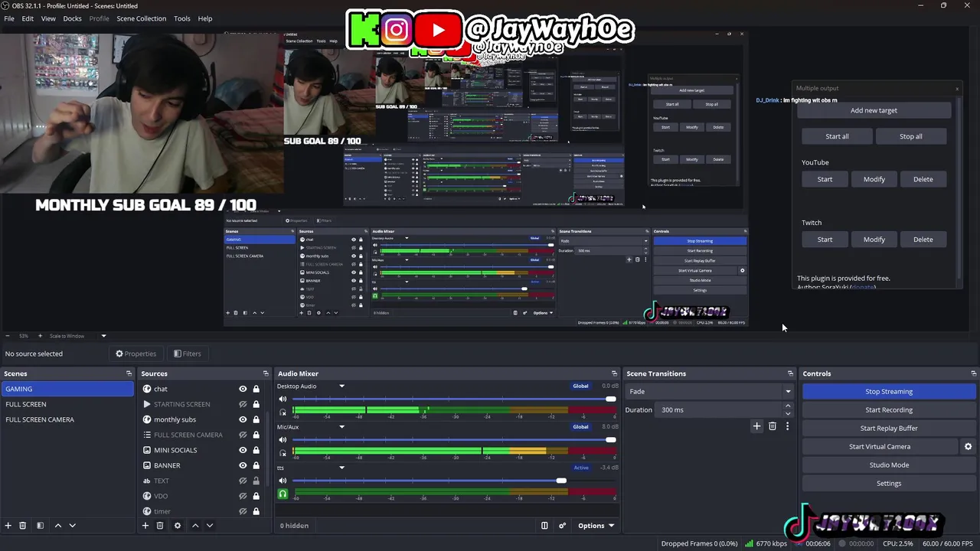
Task: Show the STARTING SCREEN source via eye icon
Action: coord(243,404)
